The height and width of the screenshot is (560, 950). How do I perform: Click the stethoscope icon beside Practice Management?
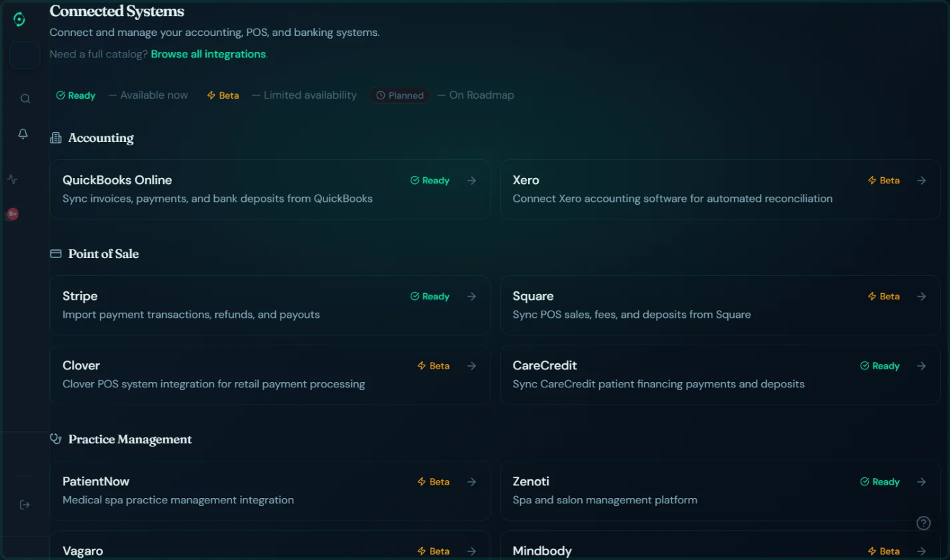tap(55, 439)
